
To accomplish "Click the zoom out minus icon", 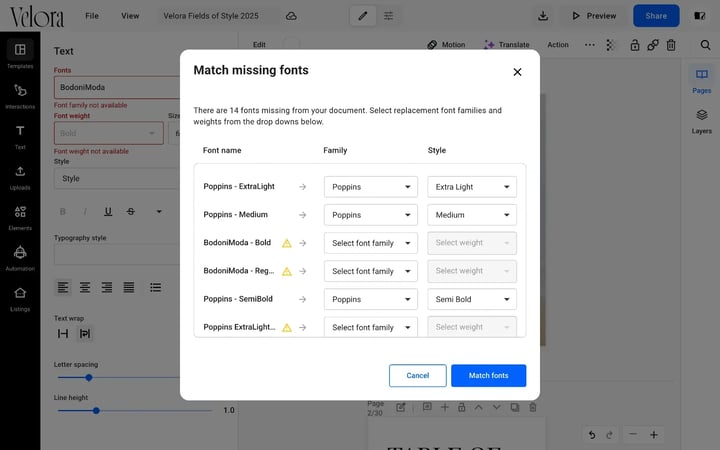I will click(x=633, y=434).
